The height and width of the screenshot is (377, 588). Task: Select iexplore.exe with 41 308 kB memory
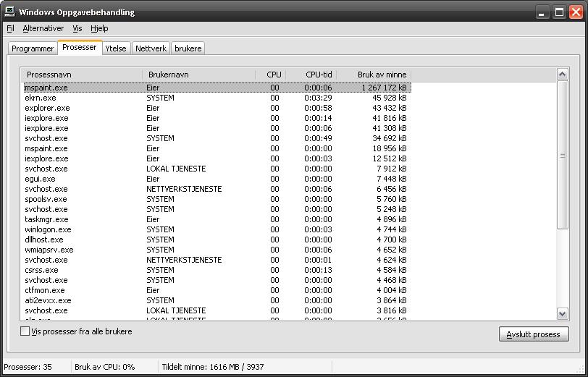(x=217, y=128)
